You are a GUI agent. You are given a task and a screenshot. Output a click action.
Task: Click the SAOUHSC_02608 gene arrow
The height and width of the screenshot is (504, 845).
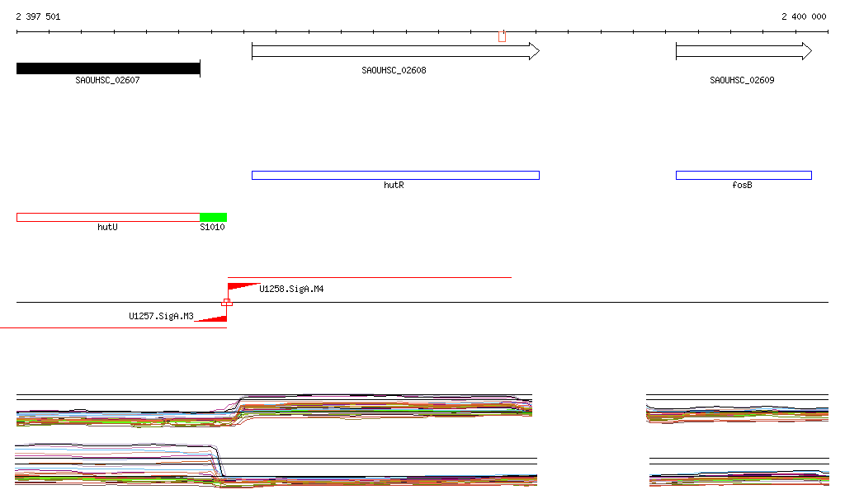pos(395,51)
